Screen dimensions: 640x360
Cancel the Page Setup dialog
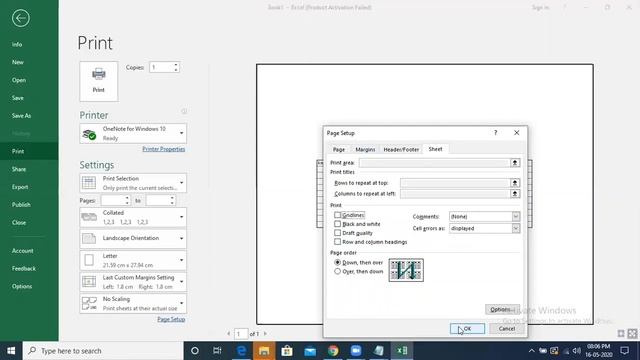click(507, 329)
